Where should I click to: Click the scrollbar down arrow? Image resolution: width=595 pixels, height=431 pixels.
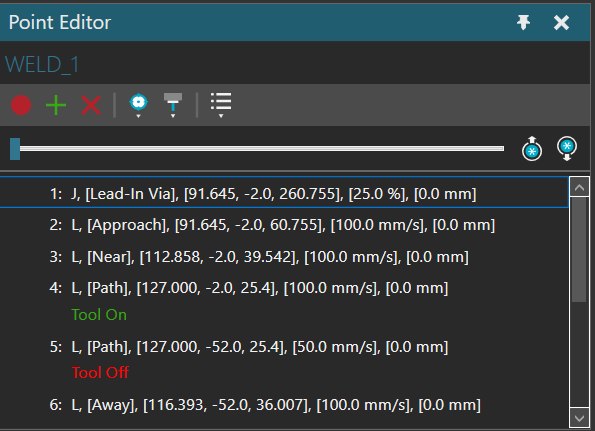click(x=579, y=418)
